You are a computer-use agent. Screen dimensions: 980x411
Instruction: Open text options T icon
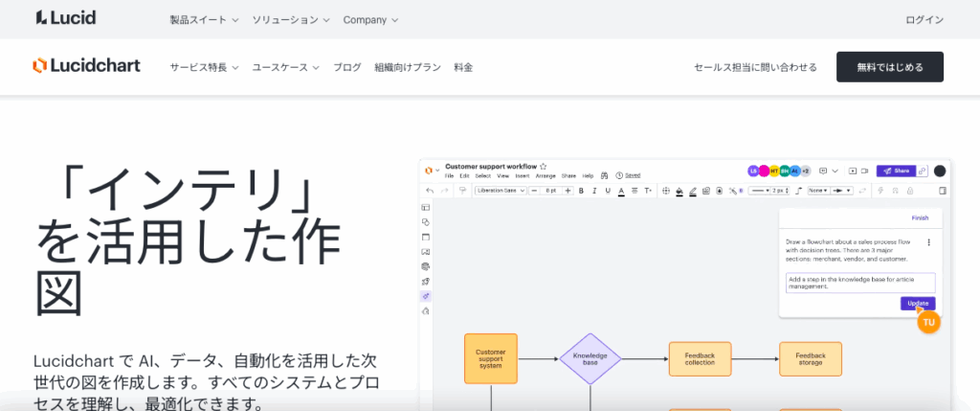click(648, 191)
